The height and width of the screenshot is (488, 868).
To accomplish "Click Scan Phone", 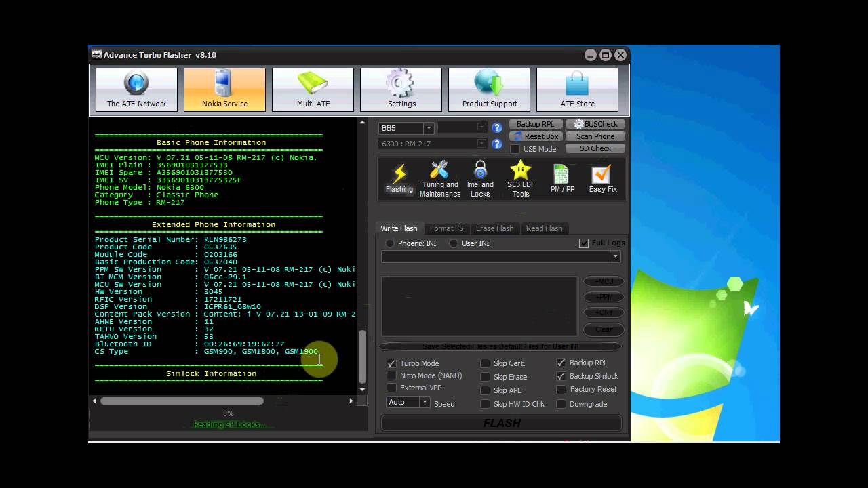I will click(x=595, y=136).
